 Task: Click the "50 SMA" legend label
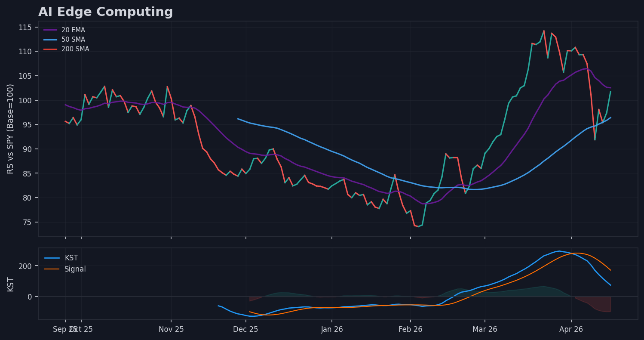pos(73,40)
